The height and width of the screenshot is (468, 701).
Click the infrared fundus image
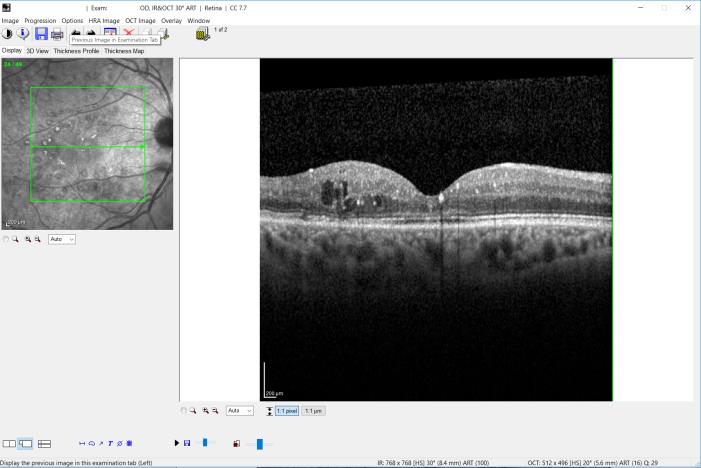(x=87, y=142)
